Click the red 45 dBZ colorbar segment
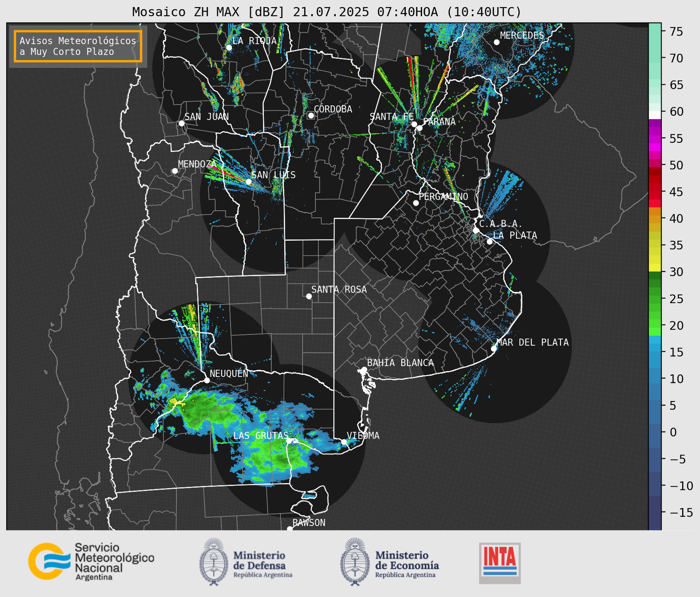This screenshot has height=597, width=700. pos(655,192)
